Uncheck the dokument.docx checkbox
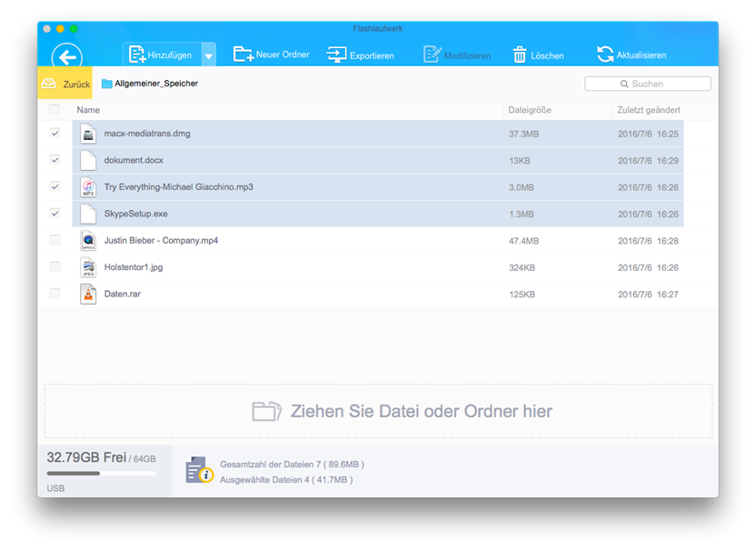The width and height of the screenshot is (756, 551). [x=55, y=160]
